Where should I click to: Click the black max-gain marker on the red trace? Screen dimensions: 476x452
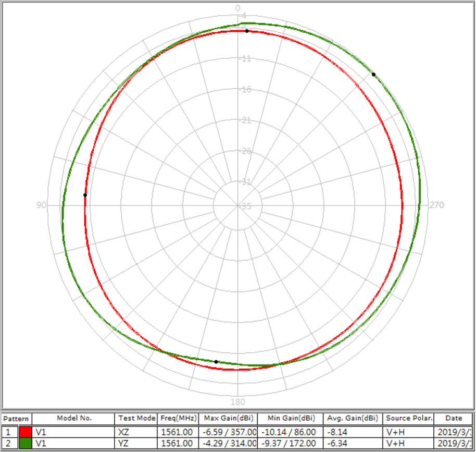247,31
